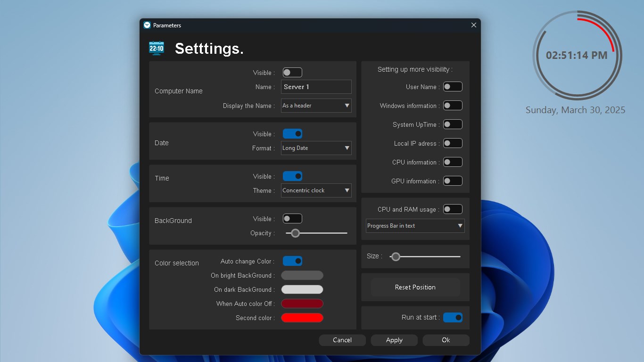
Task: Expand the Progress Bar in text dropdown
Action: coord(415,226)
